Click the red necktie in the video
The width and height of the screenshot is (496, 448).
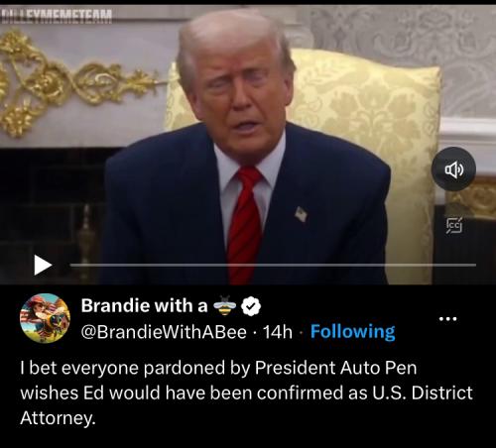coord(245,225)
